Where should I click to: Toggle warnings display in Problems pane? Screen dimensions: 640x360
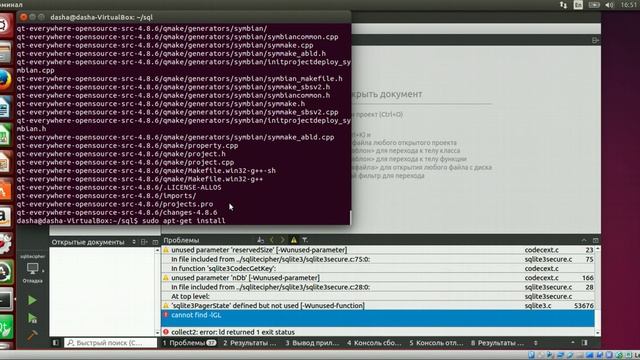pyautogui.click(x=293, y=240)
